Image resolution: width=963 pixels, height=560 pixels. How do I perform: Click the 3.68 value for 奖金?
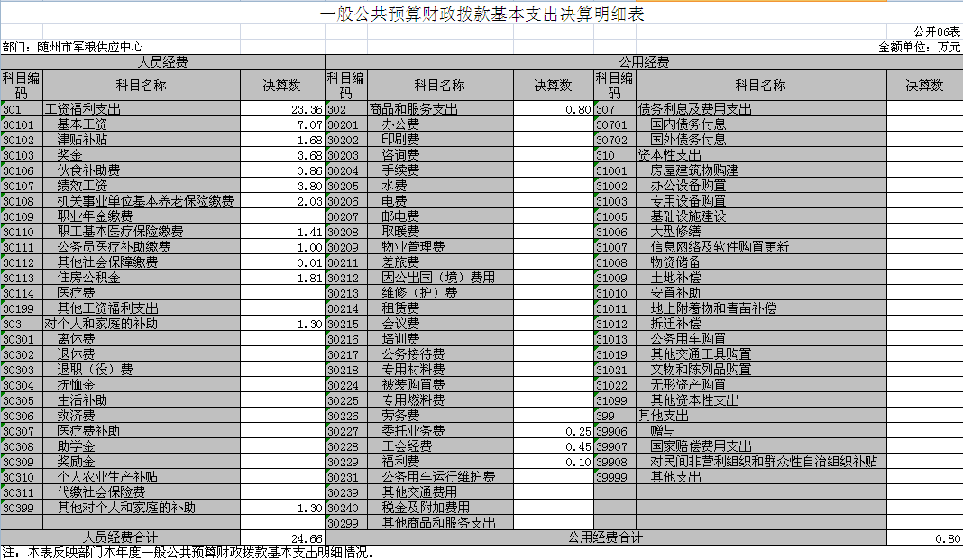tap(282, 155)
